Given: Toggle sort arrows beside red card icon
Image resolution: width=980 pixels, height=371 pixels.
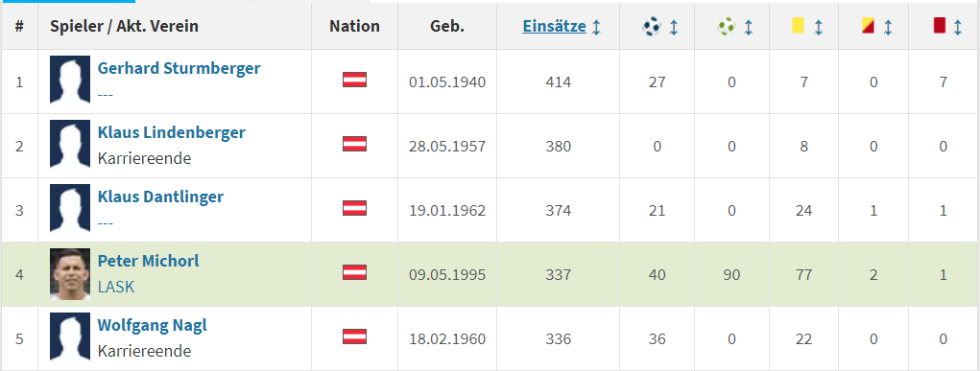Looking at the screenshot, I should 957,27.
